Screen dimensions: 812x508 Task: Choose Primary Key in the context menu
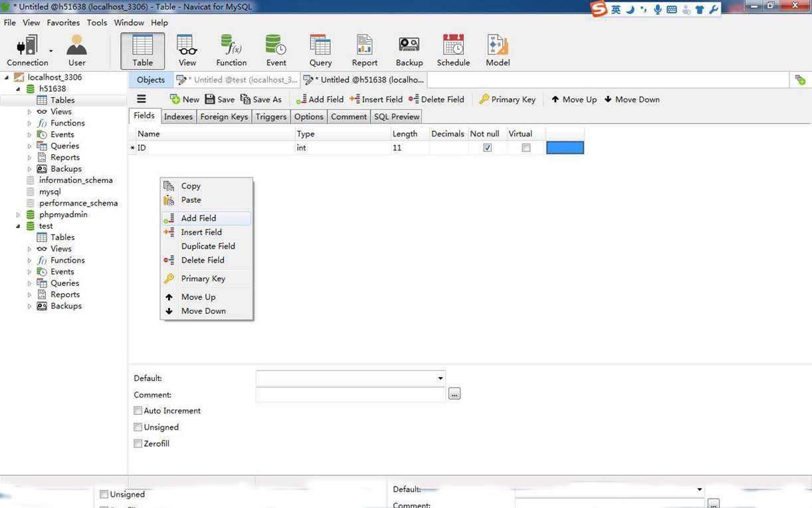pyautogui.click(x=206, y=279)
